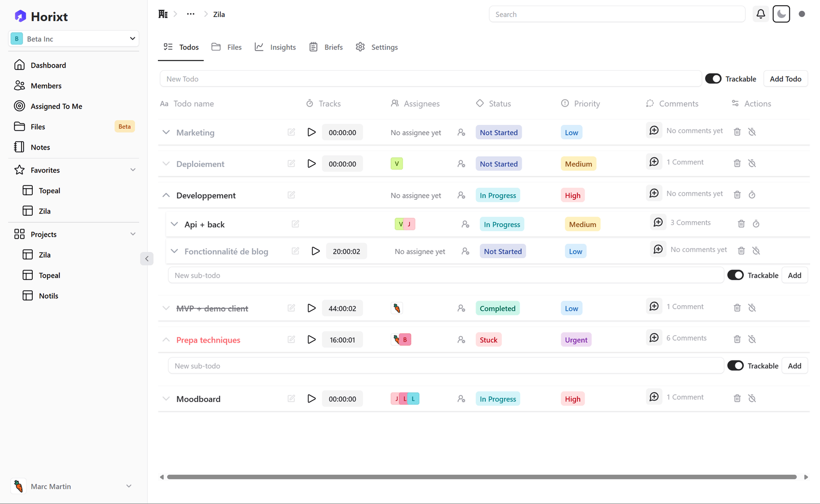The width and height of the screenshot is (820, 504).
Task: Open the Beta Inc workspace dropdown
Action: [x=74, y=39]
